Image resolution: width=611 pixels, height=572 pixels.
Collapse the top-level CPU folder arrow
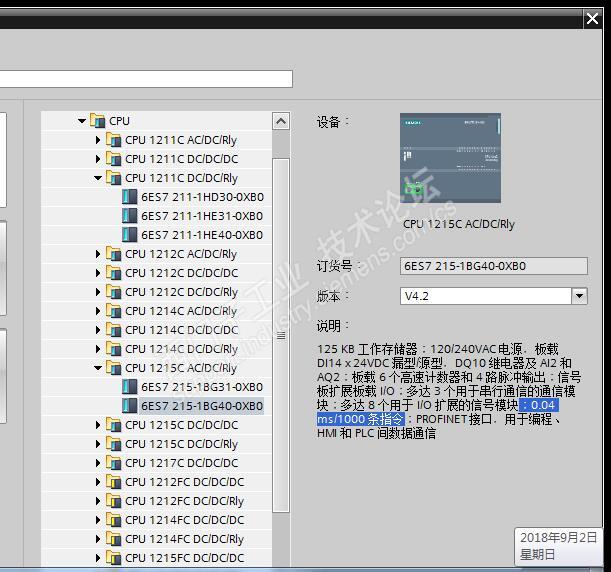pyautogui.click(x=82, y=121)
